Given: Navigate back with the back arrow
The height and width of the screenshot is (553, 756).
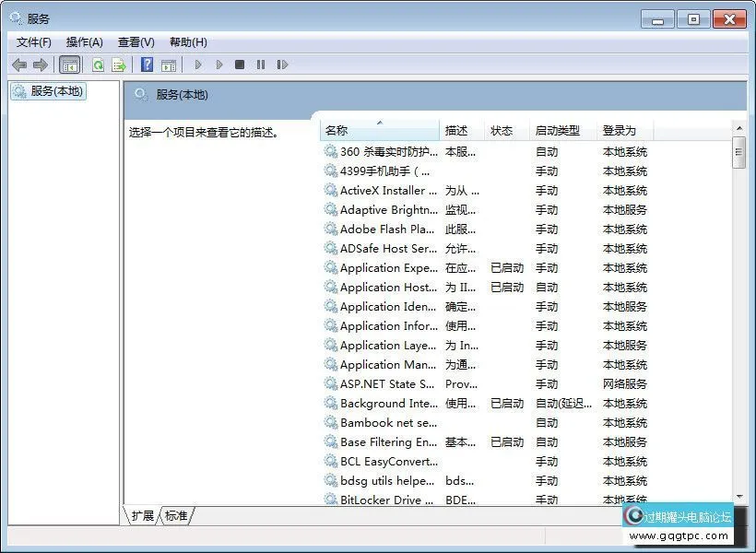Looking at the screenshot, I should [18, 65].
